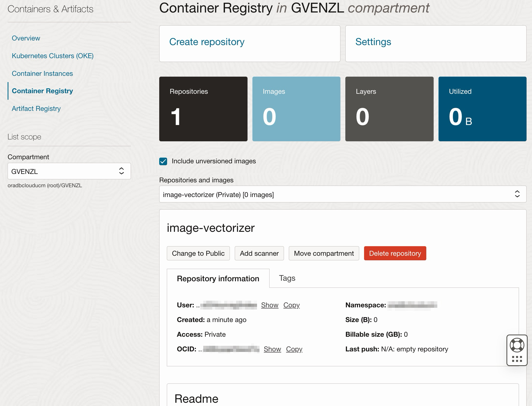This screenshot has width=532, height=406.
Task: Expand the Repositories and images dropdown
Action: coord(343,194)
